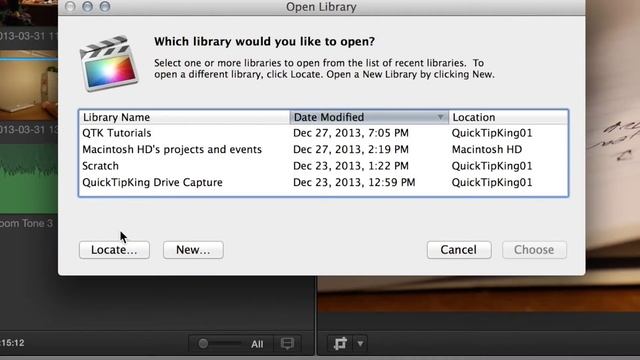640x360 pixels.
Task: Close the Open Library dialog window
Action: click(x=70, y=6)
